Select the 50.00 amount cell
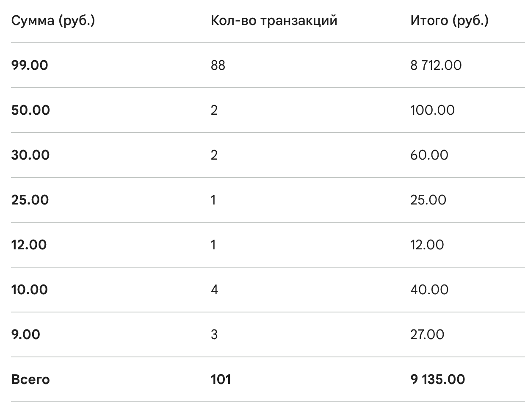This screenshot has height=420, width=525. click(30, 111)
